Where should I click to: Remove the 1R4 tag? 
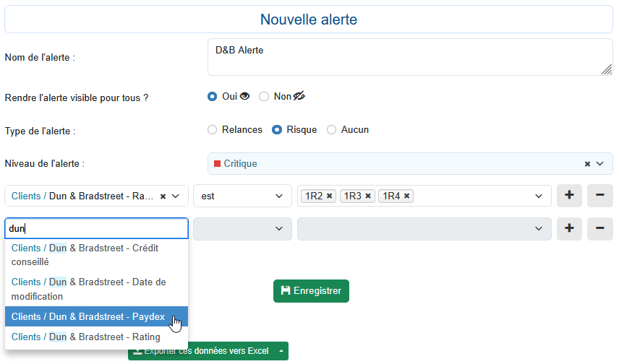[406, 196]
